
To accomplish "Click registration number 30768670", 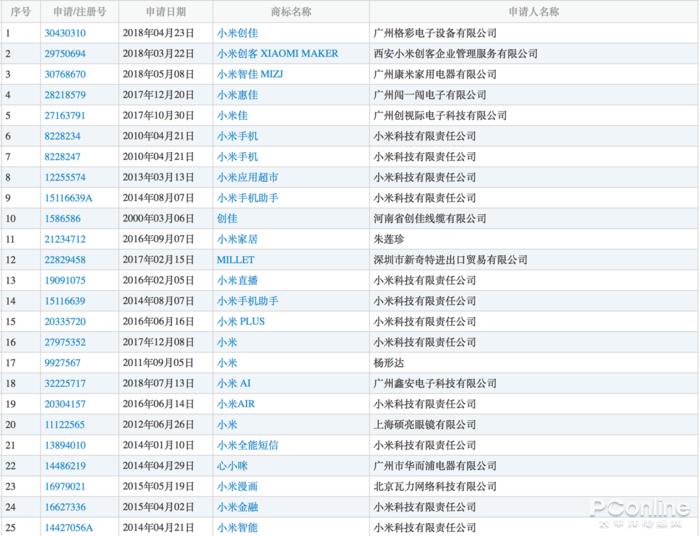I will 65,74.
